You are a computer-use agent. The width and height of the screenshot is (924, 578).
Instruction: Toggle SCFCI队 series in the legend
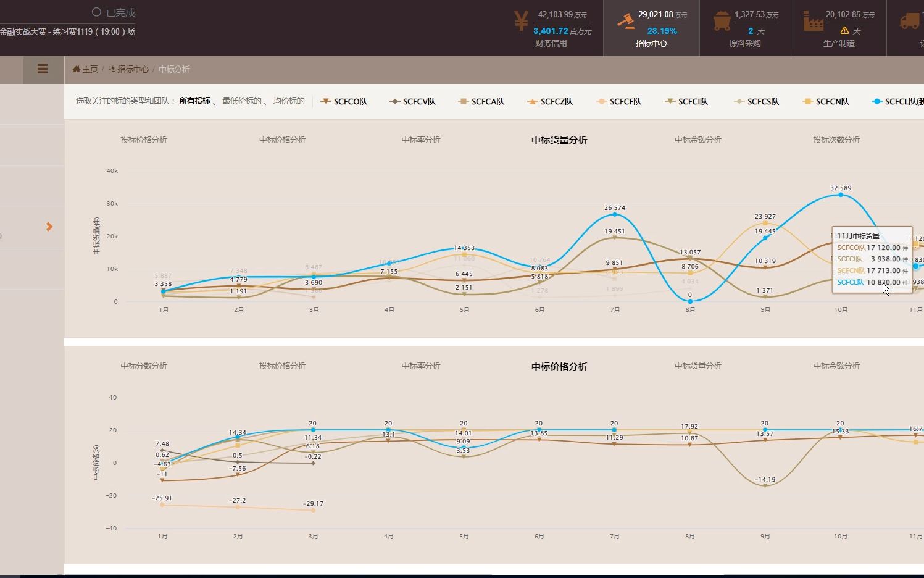(686, 101)
